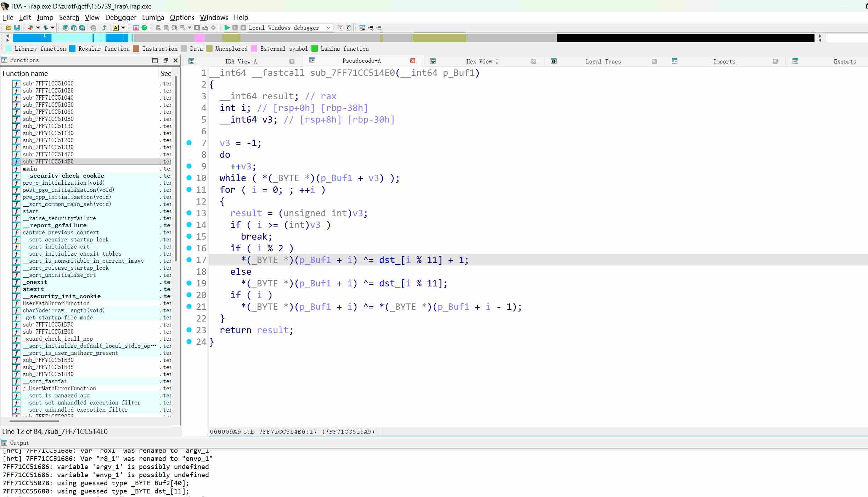Float the Functions panel window
Viewport: 868px width, 497px height.
(x=165, y=60)
